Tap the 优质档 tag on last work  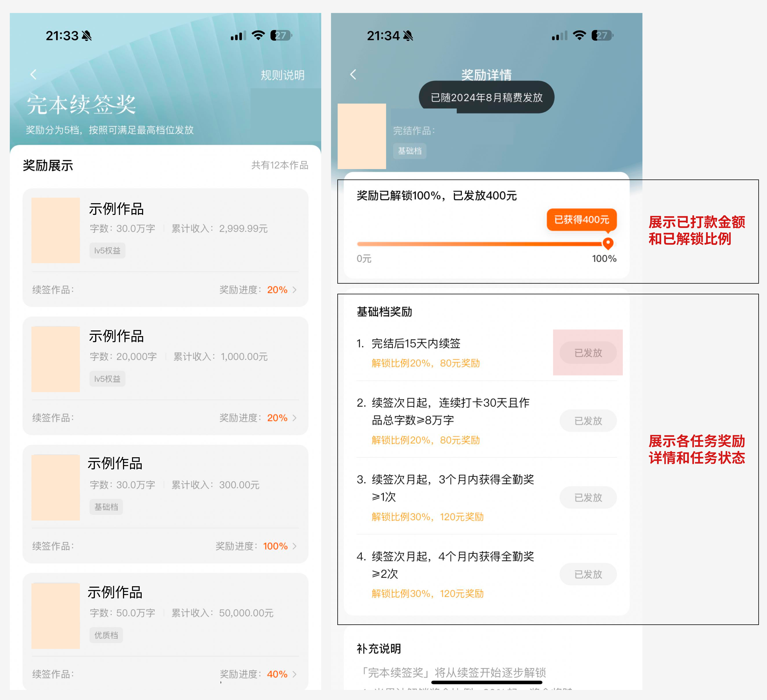pyautogui.click(x=106, y=635)
